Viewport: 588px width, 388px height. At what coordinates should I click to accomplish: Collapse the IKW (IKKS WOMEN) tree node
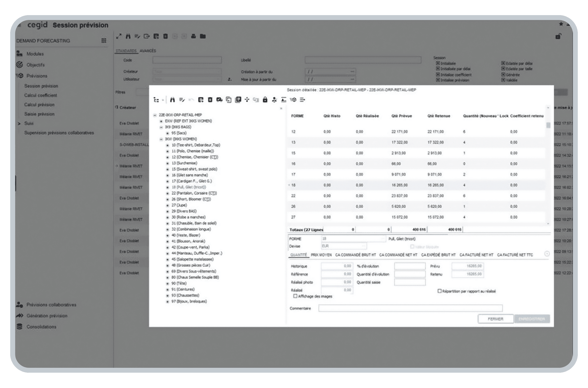(x=161, y=139)
